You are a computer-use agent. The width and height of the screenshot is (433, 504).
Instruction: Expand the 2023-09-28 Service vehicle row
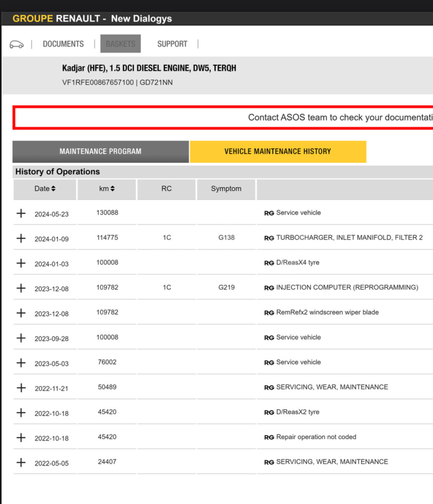click(21, 338)
